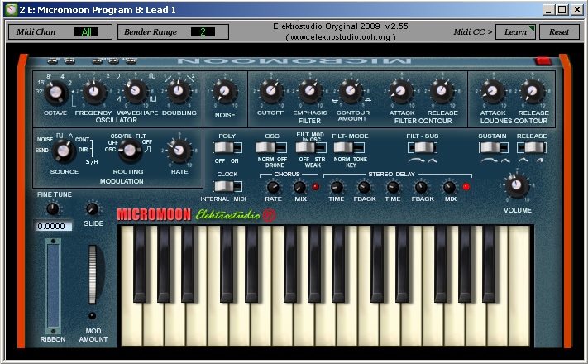Viewport: 588px width, 364px height.
Task: Click the Fine Tune knob
Action: tap(53, 208)
